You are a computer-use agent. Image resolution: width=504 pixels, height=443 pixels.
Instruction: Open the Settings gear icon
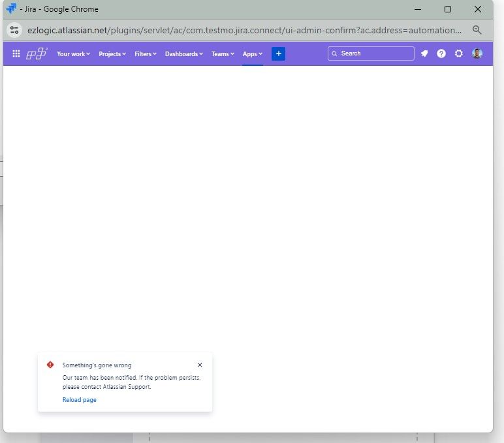point(459,53)
